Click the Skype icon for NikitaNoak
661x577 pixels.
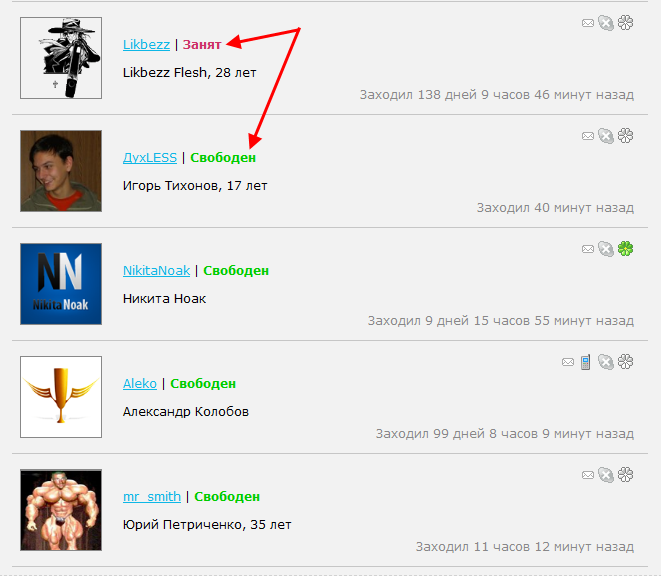point(606,249)
